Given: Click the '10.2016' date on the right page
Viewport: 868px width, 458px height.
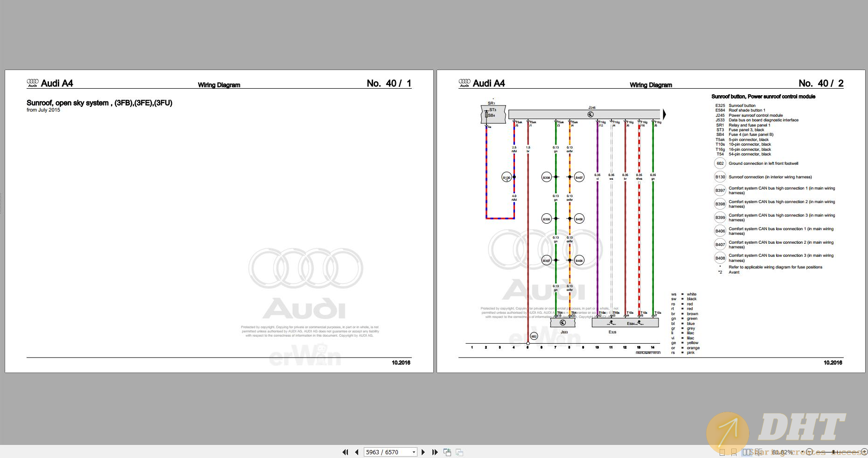Looking at the screenshot, I should coord(833,363).
